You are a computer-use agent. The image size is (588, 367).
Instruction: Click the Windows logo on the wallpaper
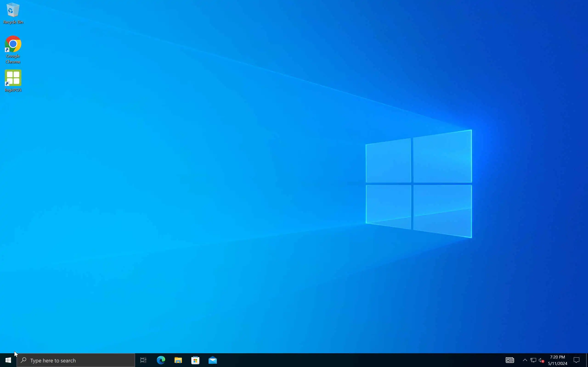click(x=418, y=184)
